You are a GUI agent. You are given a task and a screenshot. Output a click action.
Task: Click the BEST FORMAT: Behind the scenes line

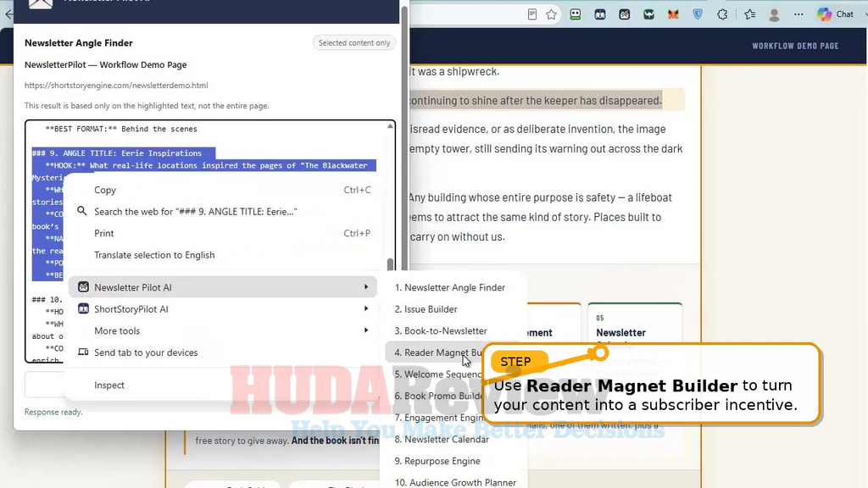pos(121,129)
